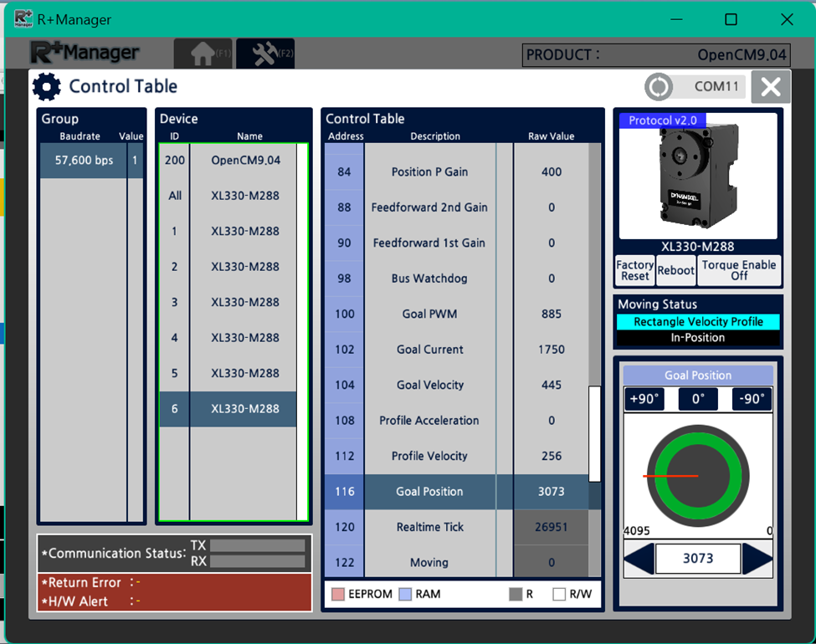The width and height of the screenshot is (816, 644).
Task: Click the Protocol v2.0 label
Action: [663, 120]
